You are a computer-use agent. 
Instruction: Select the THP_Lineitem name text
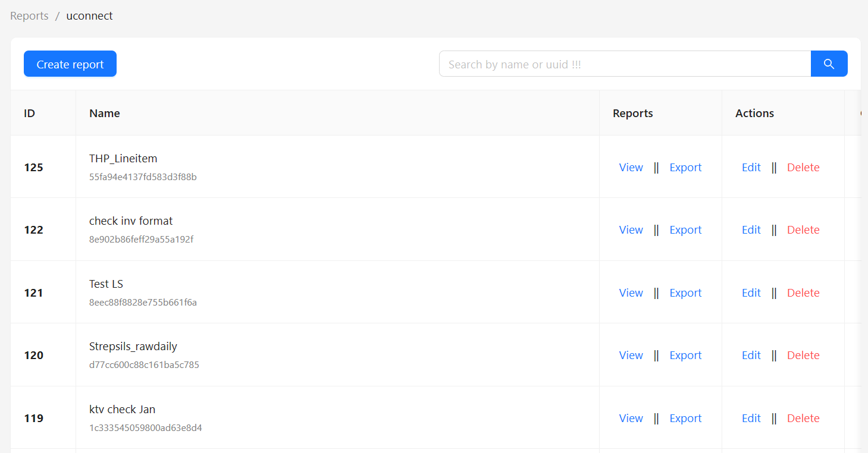123,158
